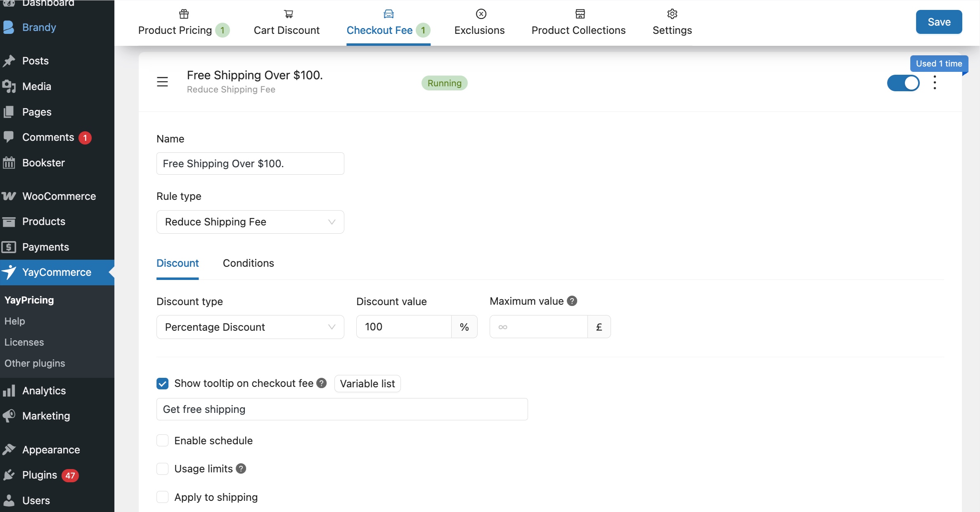Screen dimensions: 980x512
Task: Click the Marketing megaphone icon
Action: [9, 416]
